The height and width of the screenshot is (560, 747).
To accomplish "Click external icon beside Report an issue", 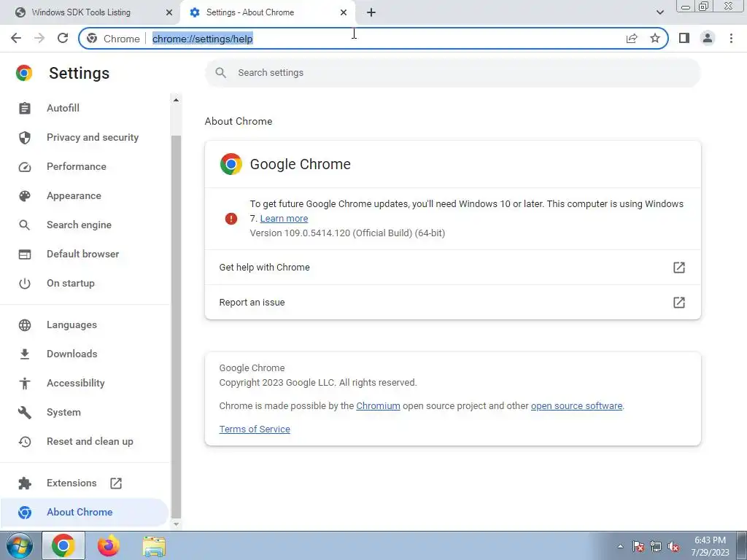I will click(679, 303).
